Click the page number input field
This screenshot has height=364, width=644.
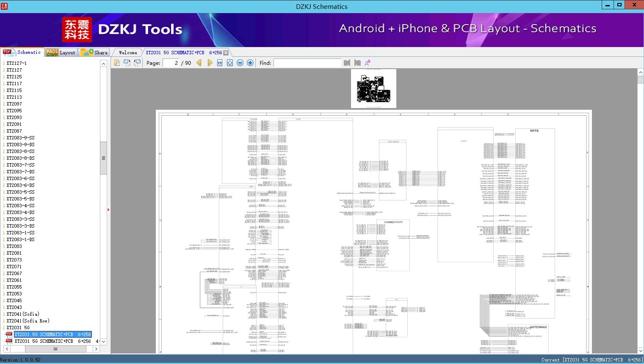click(171, 63)
